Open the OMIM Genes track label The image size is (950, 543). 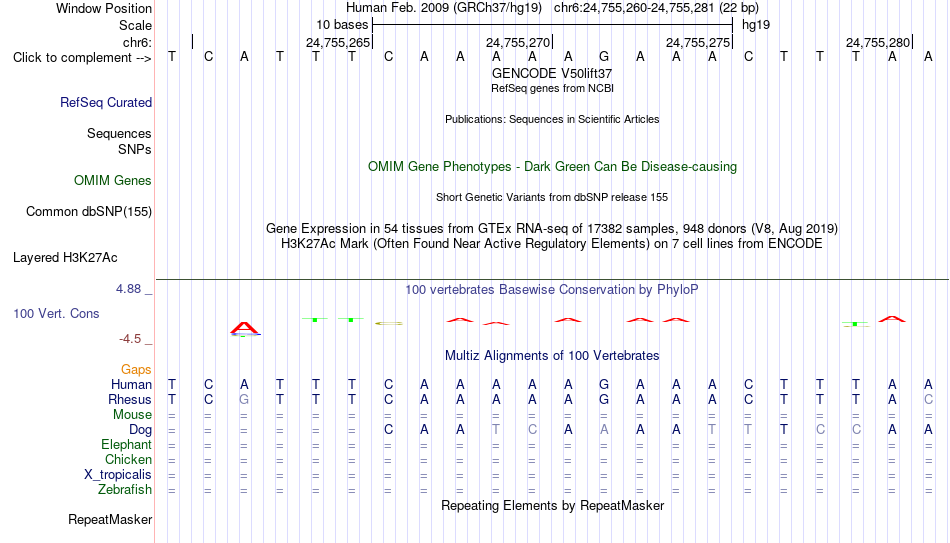tap(113, 181)
